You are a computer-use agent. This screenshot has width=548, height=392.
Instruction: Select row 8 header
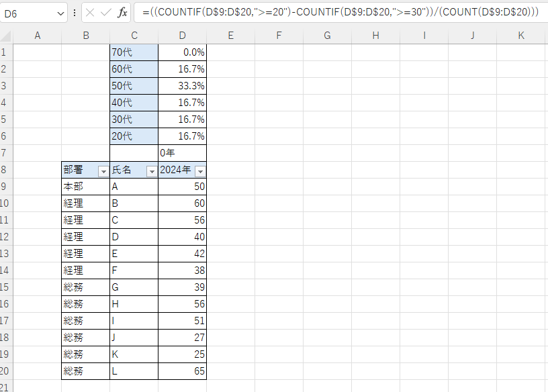click(x=6, y=170)
